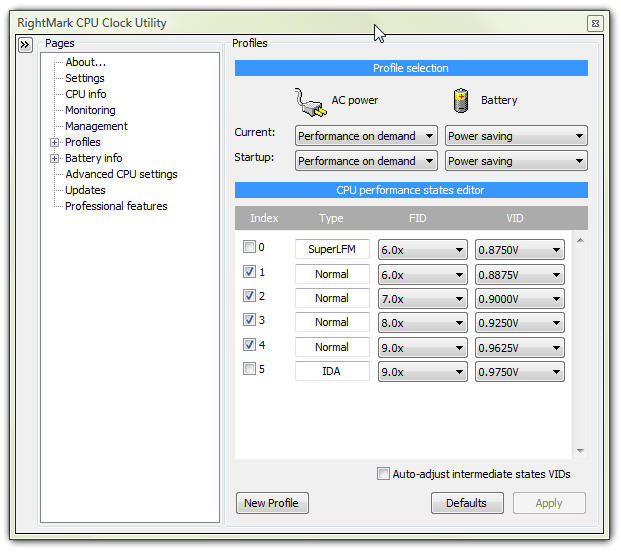Open VID dropdown showing 0.9250V

[520, 323]
